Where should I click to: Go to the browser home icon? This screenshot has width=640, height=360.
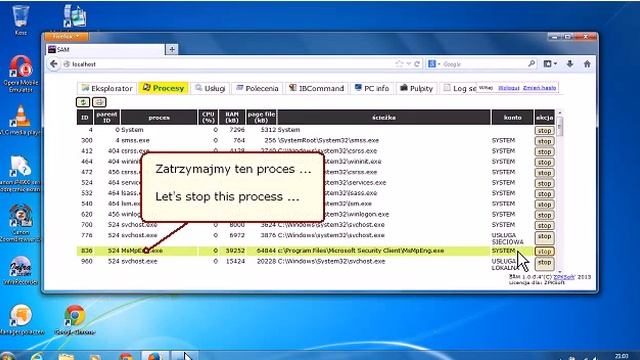(587, 64)
